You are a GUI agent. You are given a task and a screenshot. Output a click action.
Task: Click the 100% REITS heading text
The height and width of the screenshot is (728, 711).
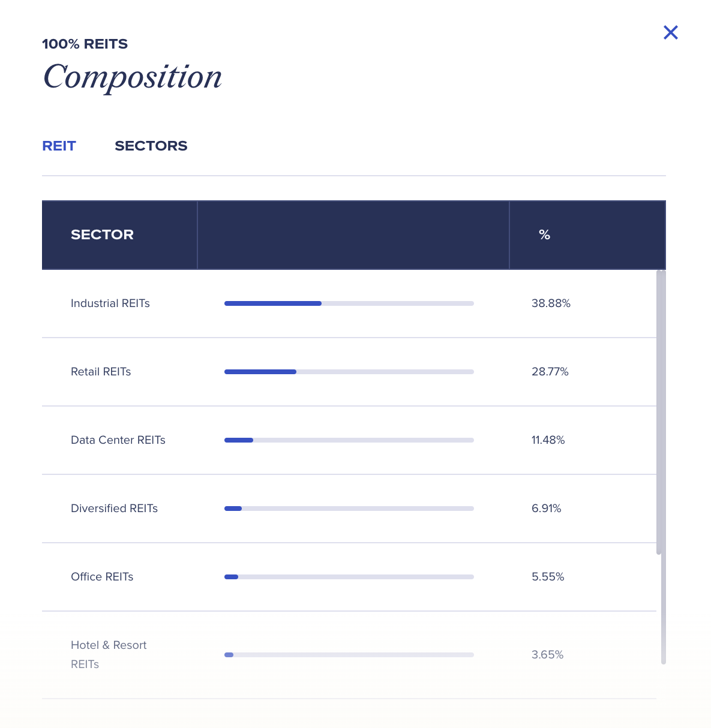pos(85,44)
